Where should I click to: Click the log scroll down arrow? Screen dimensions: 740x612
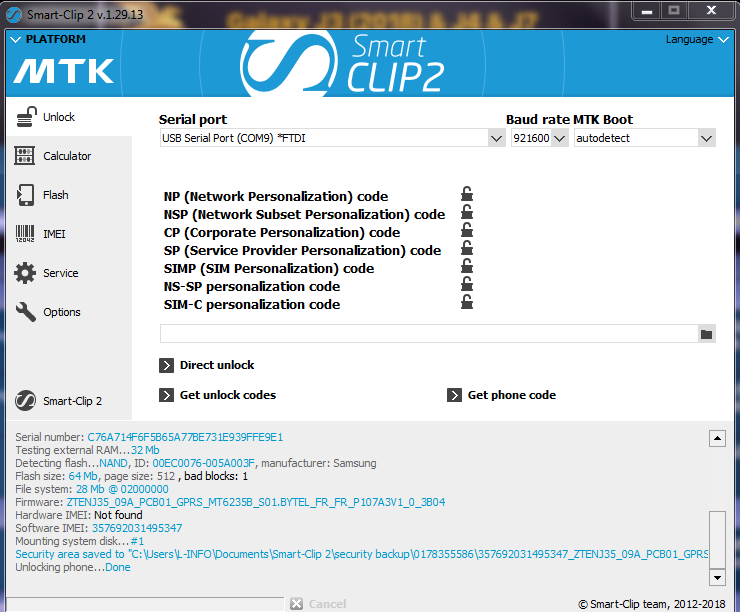coord(717,578)
